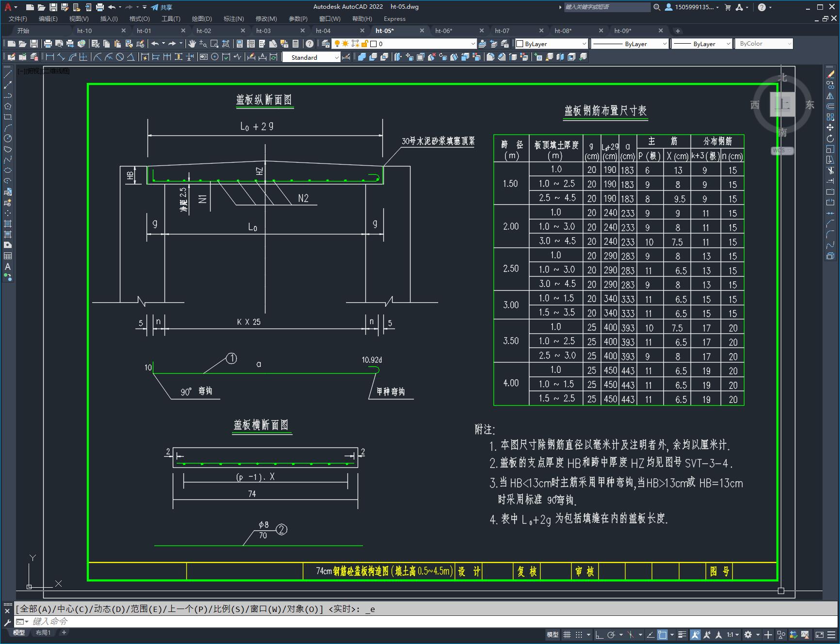840x644 pixels.
Task: Open the ByLayer color dropdown
Action: click(584, 44)
